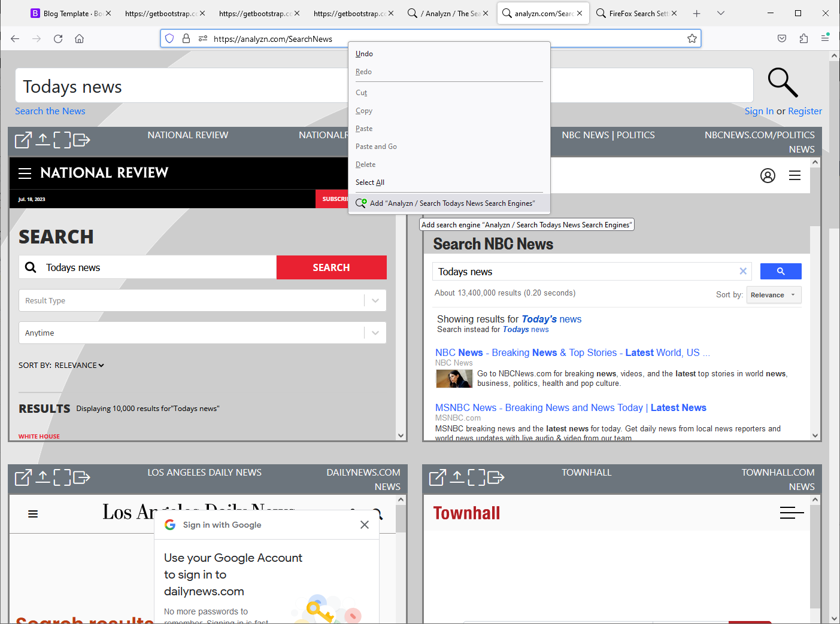This screenshot has height=624, width=840.
Task: Open Los Angeles Daily News hamburger menu
Action: click(33, 514)
